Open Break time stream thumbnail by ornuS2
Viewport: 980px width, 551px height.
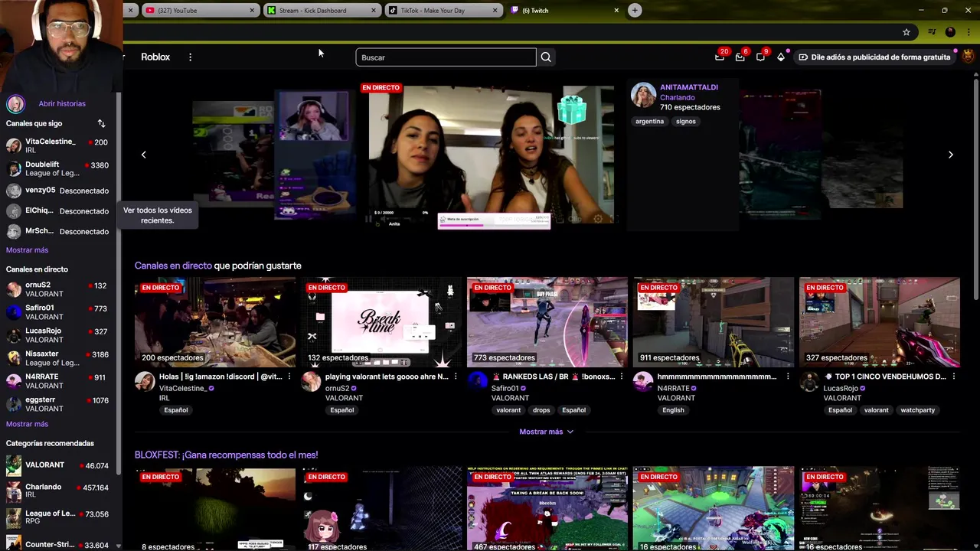381,322
